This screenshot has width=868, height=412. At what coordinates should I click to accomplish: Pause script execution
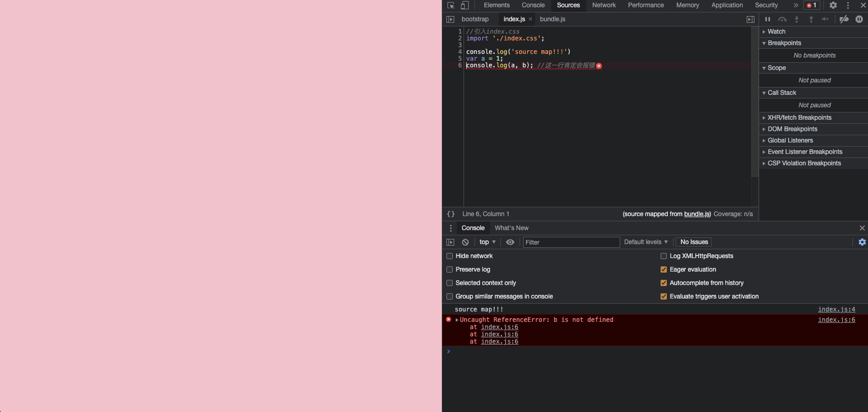point(767,19)
